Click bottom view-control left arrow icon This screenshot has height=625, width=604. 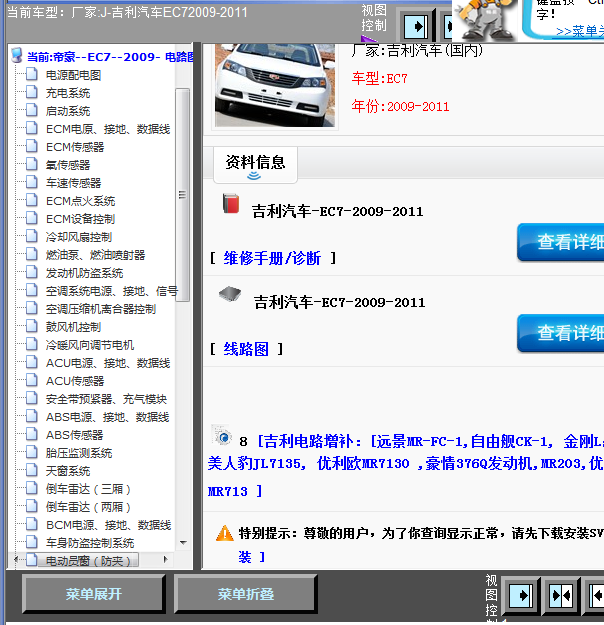(597, 596)
